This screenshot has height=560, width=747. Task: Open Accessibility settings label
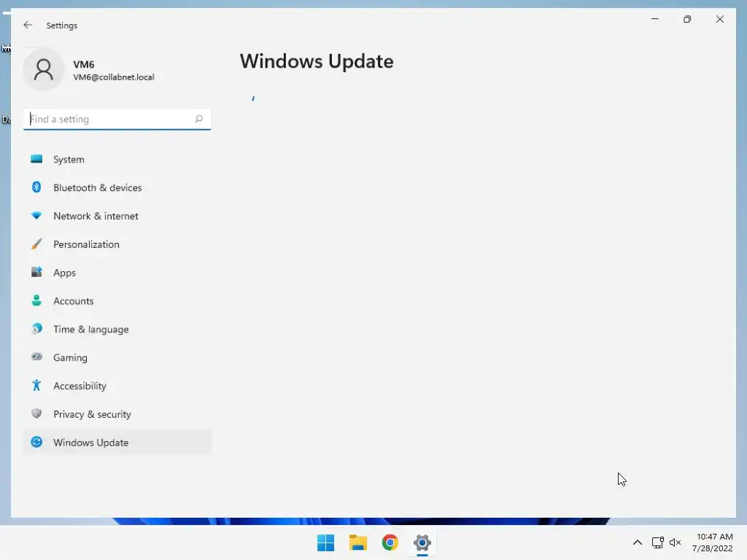click(x=80, y=386)
